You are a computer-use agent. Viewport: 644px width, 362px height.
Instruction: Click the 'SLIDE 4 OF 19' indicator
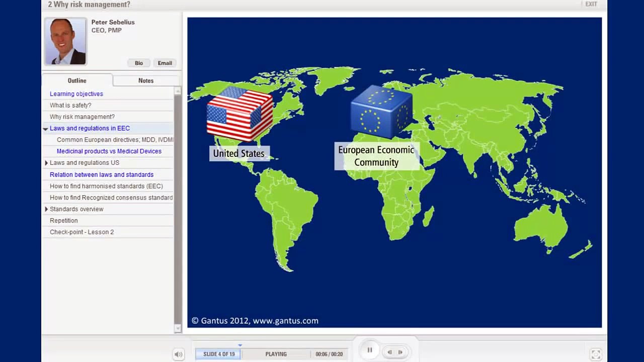219,354
